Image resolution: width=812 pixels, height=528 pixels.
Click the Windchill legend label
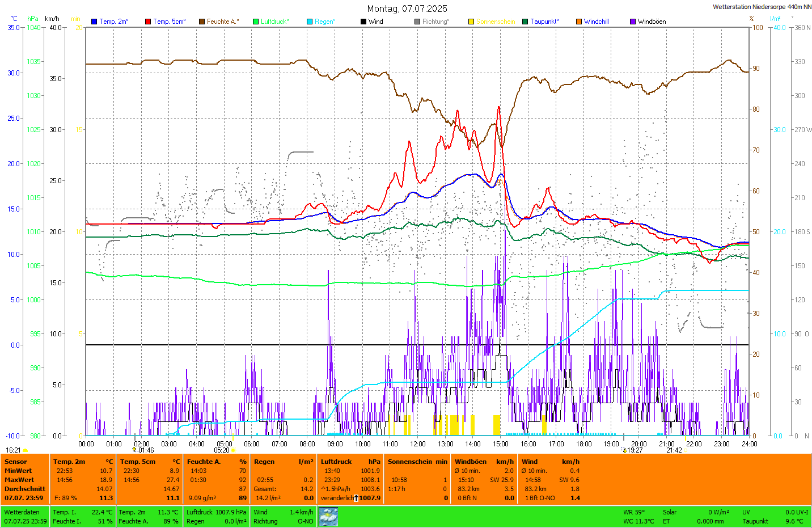[596, 22]
